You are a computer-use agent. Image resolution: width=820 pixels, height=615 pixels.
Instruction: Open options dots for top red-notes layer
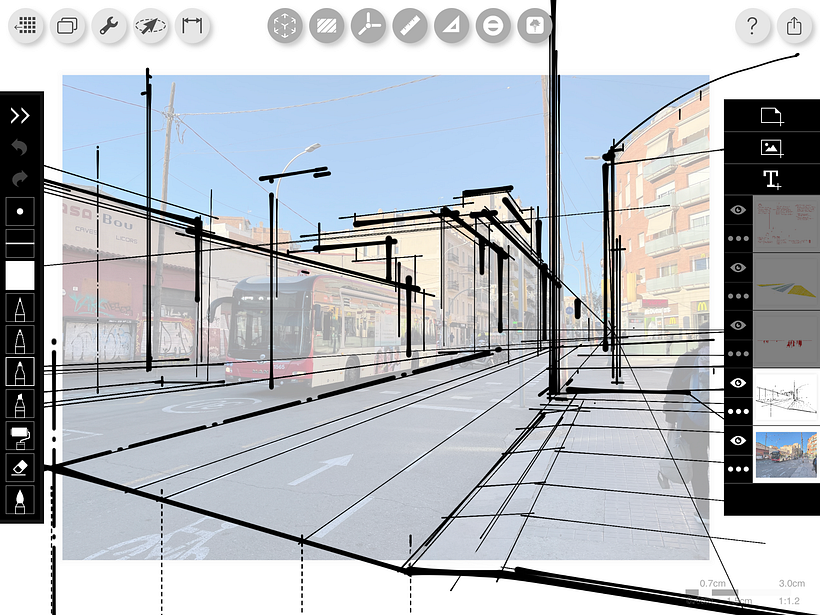click(738, 238)
